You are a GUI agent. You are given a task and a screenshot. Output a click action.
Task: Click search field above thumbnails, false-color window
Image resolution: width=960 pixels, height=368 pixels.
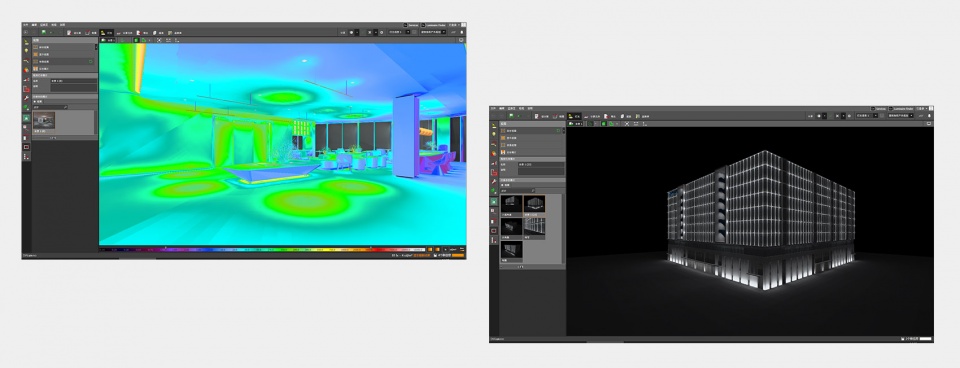coord(50,107)
